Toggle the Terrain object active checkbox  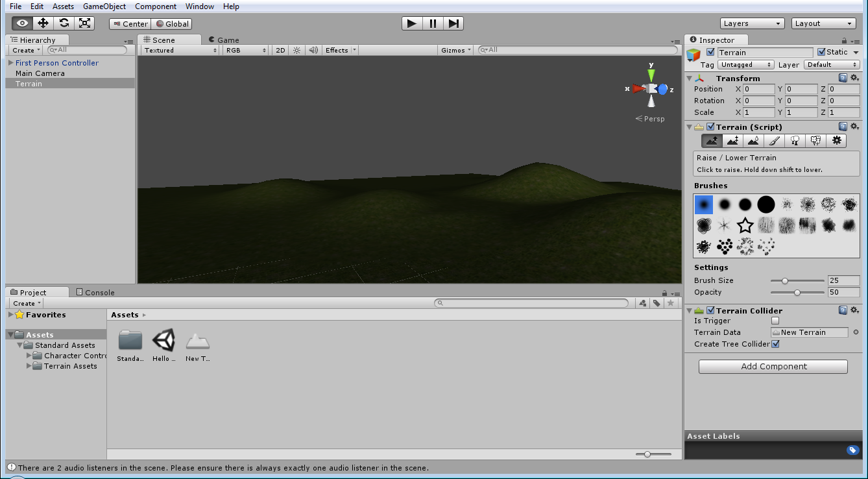tap(710, 52)
